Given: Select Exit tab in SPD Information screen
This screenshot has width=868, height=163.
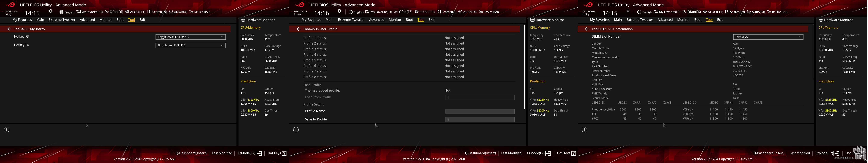Looking at the screenshot, I should (x=720, y=20).
